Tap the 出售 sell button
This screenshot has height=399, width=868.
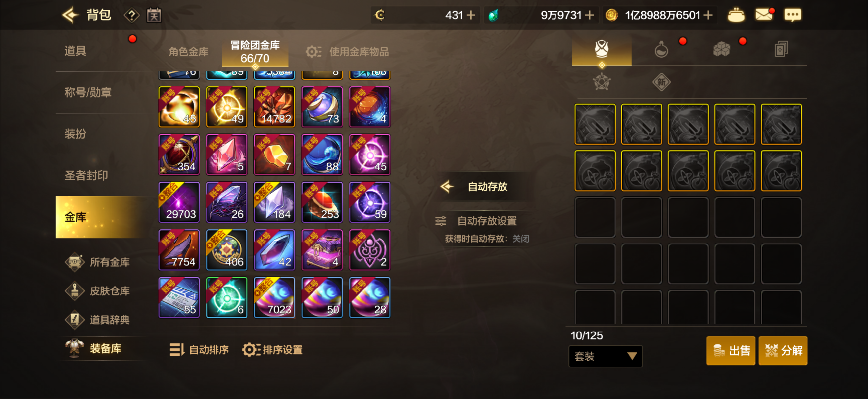(x=731, y=350)
